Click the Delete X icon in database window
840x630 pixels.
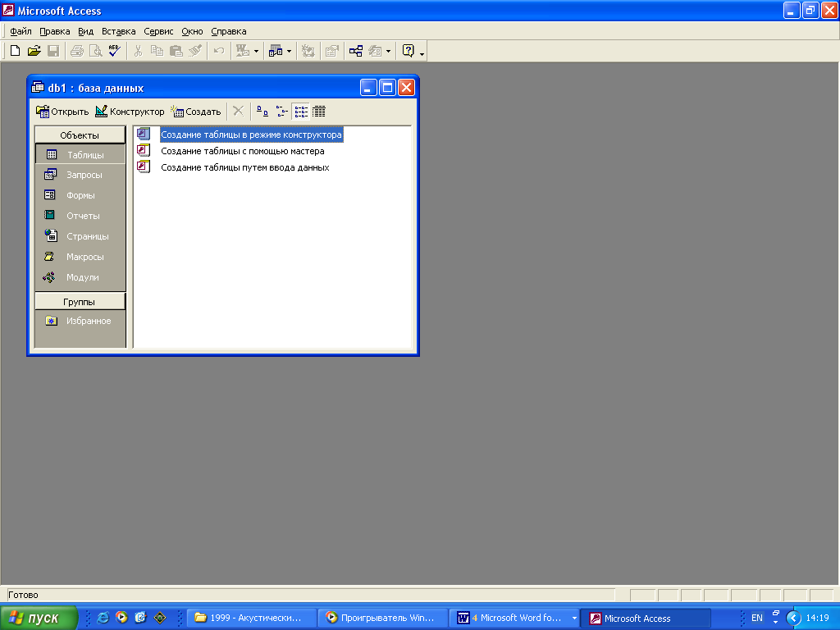coord(239,112)
